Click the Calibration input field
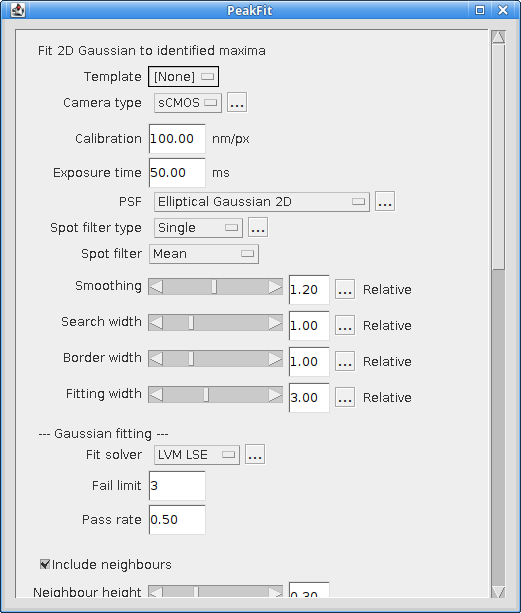The height and width of the screenshot is (613, 521). click(177, 139)
